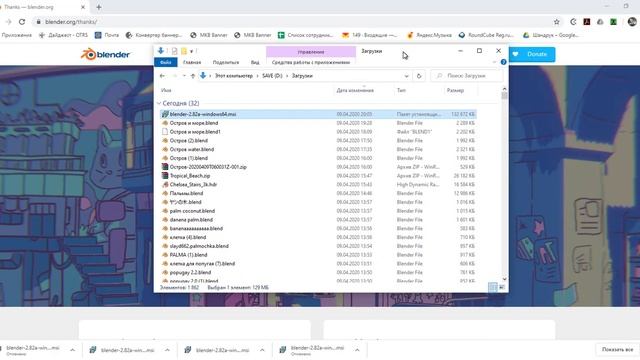
Task: Select the Остров и море.blend file
Action: [x=318, y=123]
